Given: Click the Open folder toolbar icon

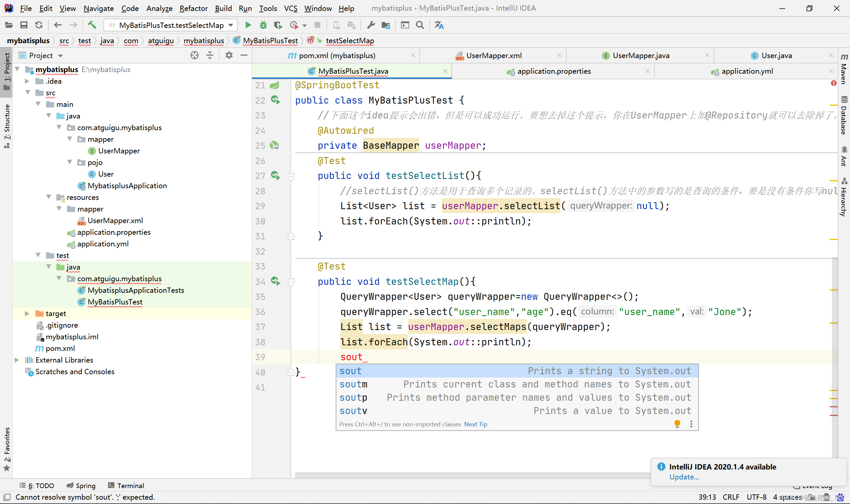Looking at the screenshot, I should pos(9,25).
